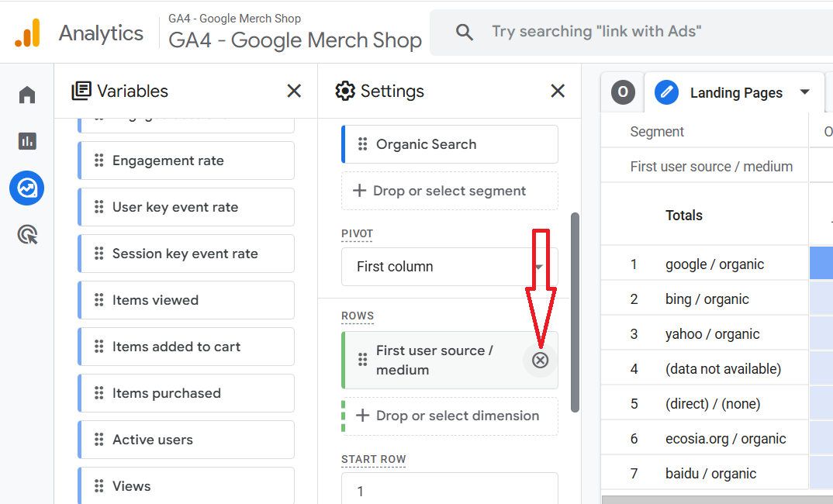Click Drop or select segment
Image resolution: width=833 pixels, height=504 pixels.
[x=449, y=191]
